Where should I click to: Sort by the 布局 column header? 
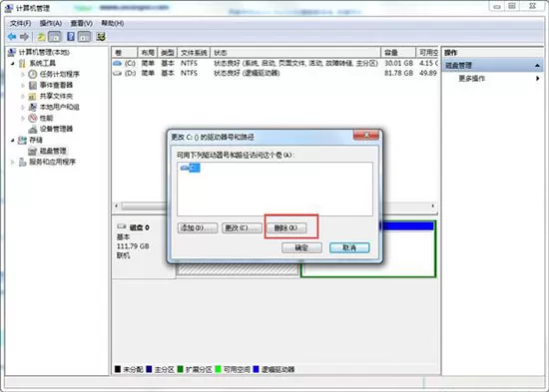[x=148, y=53]
